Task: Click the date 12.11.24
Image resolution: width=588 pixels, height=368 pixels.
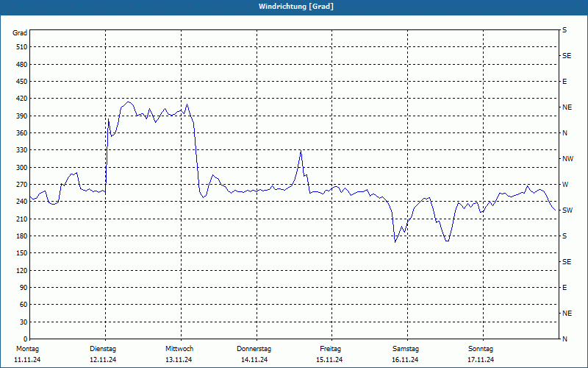Action: click(103, 360)
